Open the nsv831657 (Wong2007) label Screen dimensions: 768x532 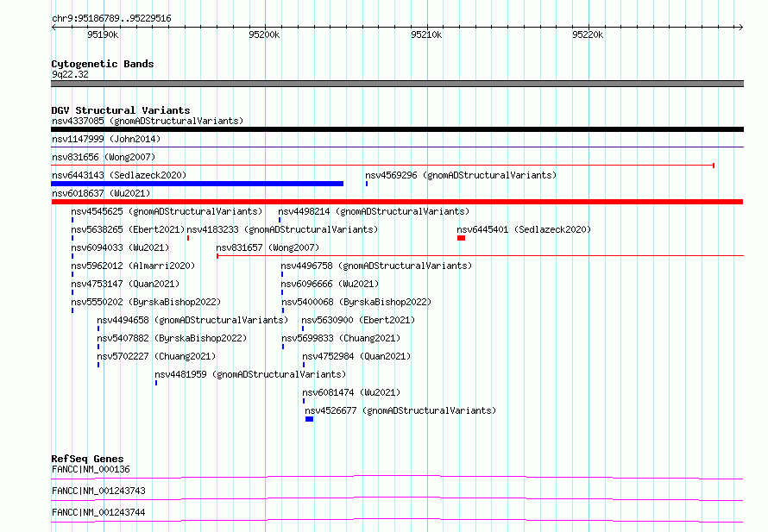268,247
